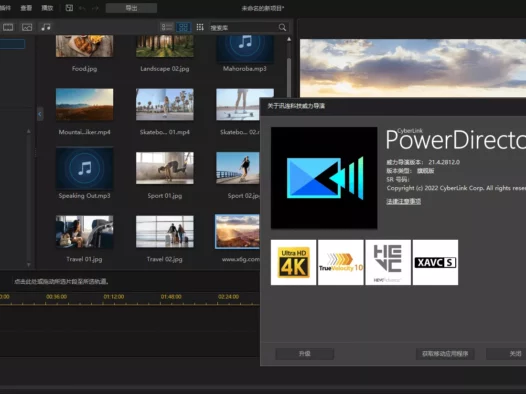Switch library to list view
Screen dimensions: 526x394
pyautogui.click(x=167, y=27)
